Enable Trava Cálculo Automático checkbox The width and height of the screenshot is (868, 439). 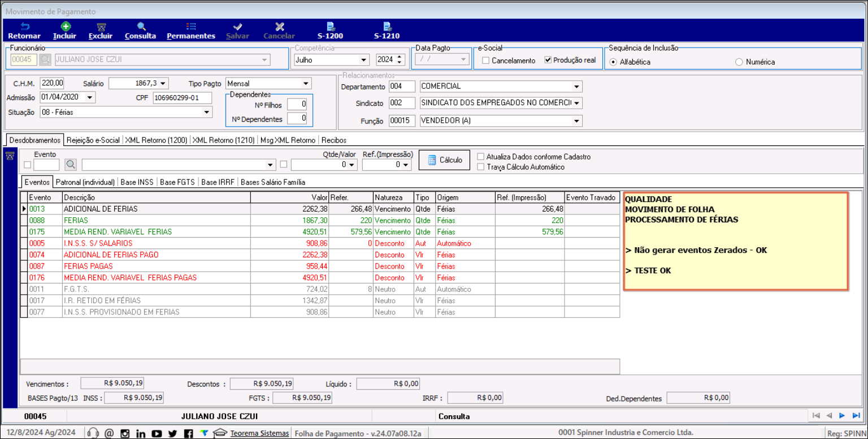[x=481, y=167]
